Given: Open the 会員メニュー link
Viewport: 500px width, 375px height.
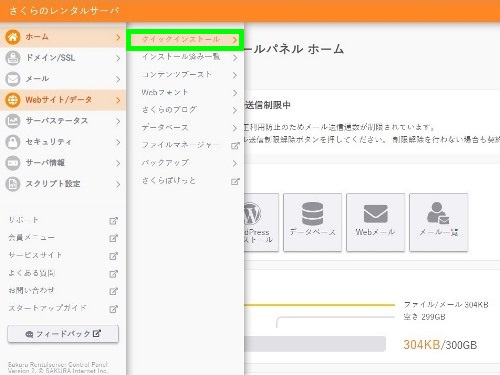Looking at the screenshot, I should tap(31, 238).
